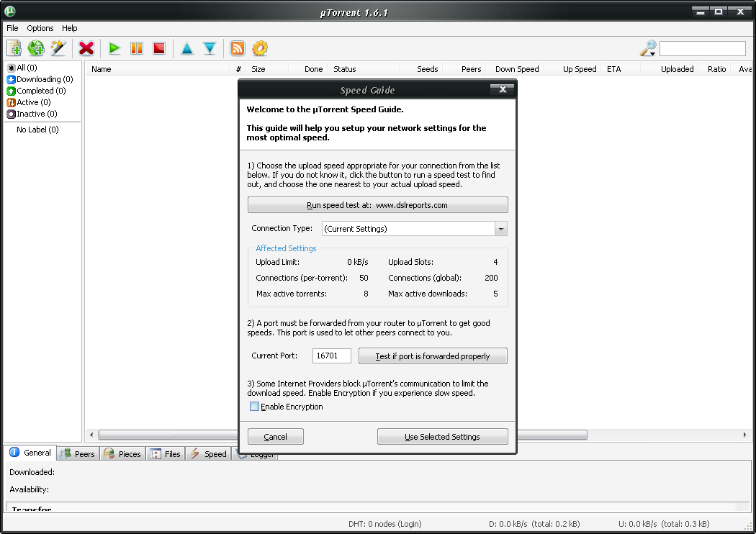Click the torrent list scrollbar left arrow
Image resolution: width=756 pixels, height=534 pixels.
91,435
